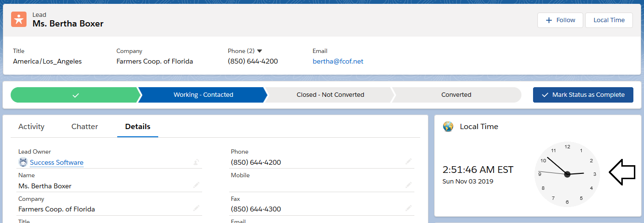Viewport: 644px width, 223px height.
Task: Open the Details tab
Action: point(137,127)
